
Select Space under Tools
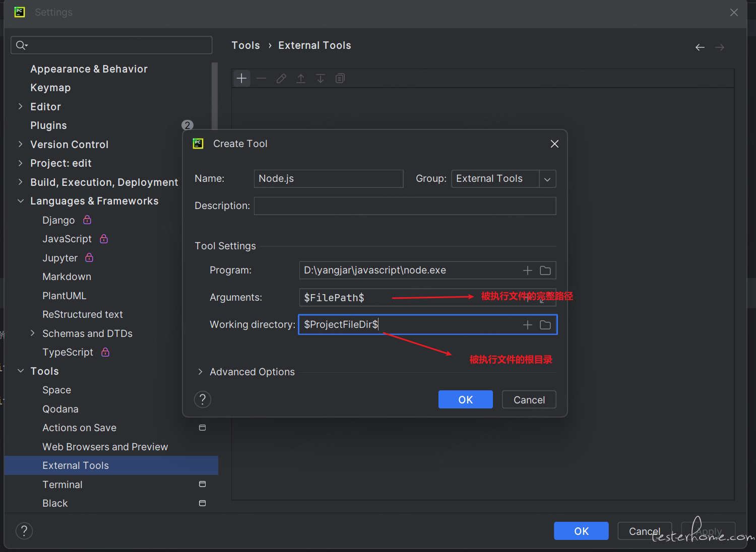(x=56, y=390)
